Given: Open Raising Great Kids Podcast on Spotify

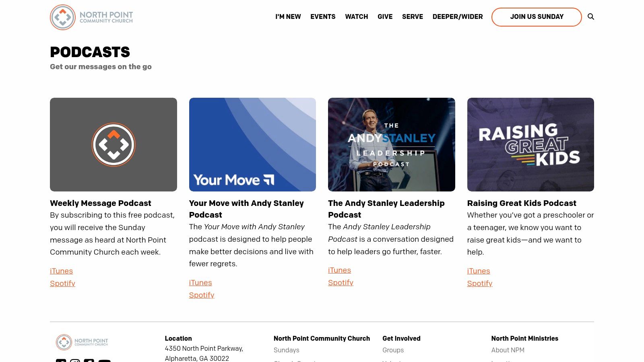Looking at the screenshot, I should (479, 284).
